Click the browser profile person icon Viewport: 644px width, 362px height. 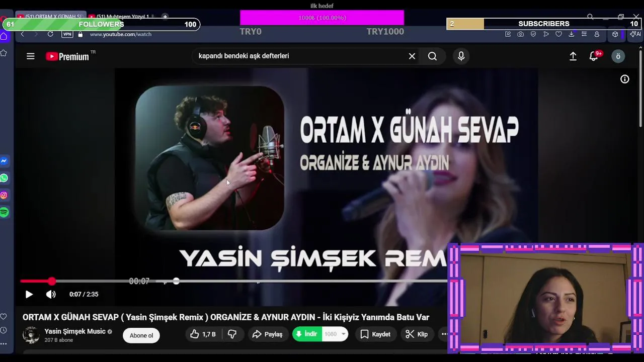click(x=597, y=34)
